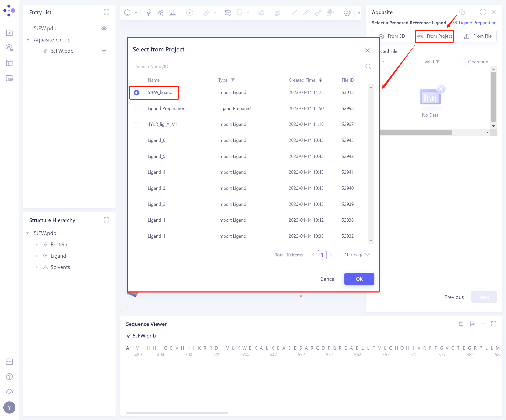Select the hexagon structure tool in the toolbar
Image resolution: width=506 pixels, height=420 pixels.
128,12
